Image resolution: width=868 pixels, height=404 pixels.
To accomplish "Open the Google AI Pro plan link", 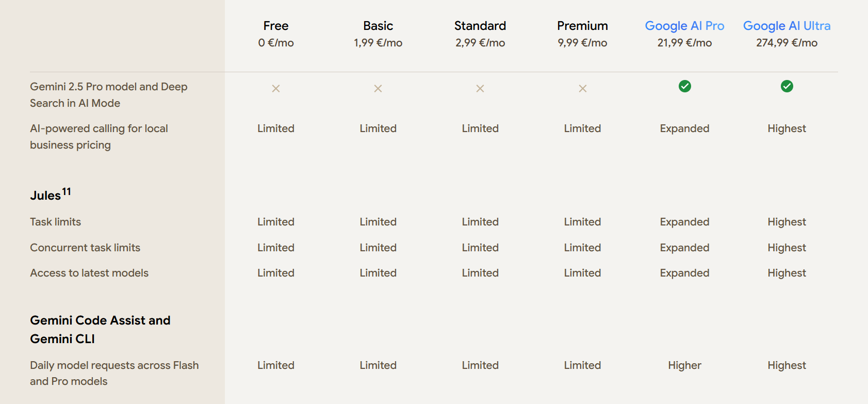I will 684,26.
